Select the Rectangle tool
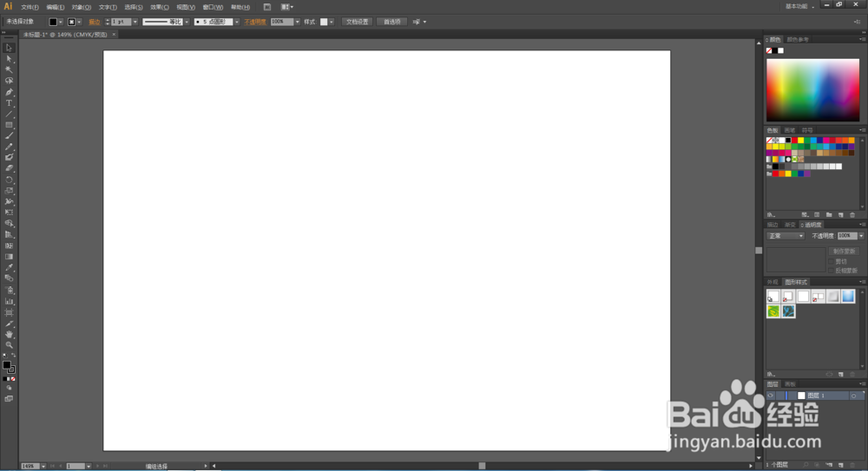Screen dimensions: 868x471 9,125
